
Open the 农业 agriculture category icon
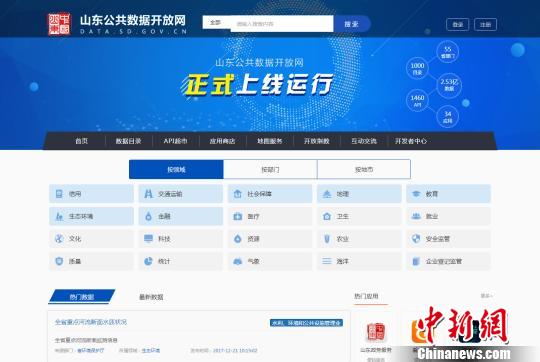click(x=327, y=239)
